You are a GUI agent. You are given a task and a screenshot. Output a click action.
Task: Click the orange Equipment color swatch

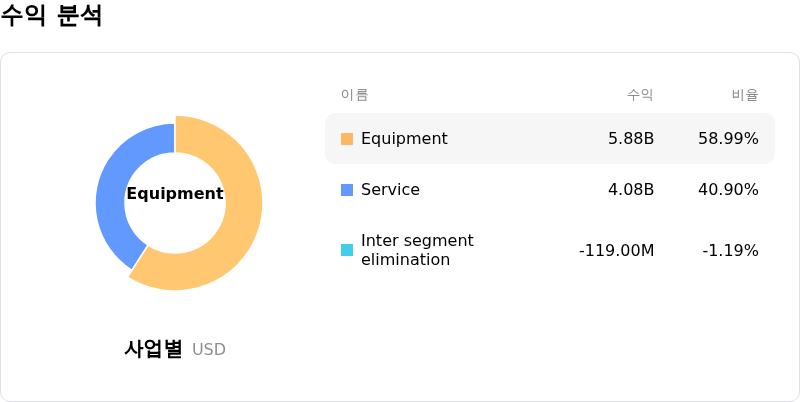click(347, 139)
